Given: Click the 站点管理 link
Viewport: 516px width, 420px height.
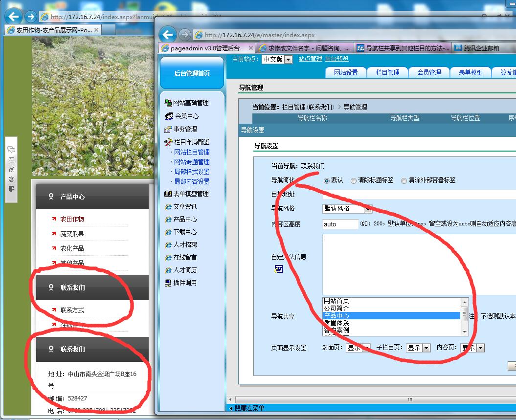Looking at the screenshot, I should point(310,59).
